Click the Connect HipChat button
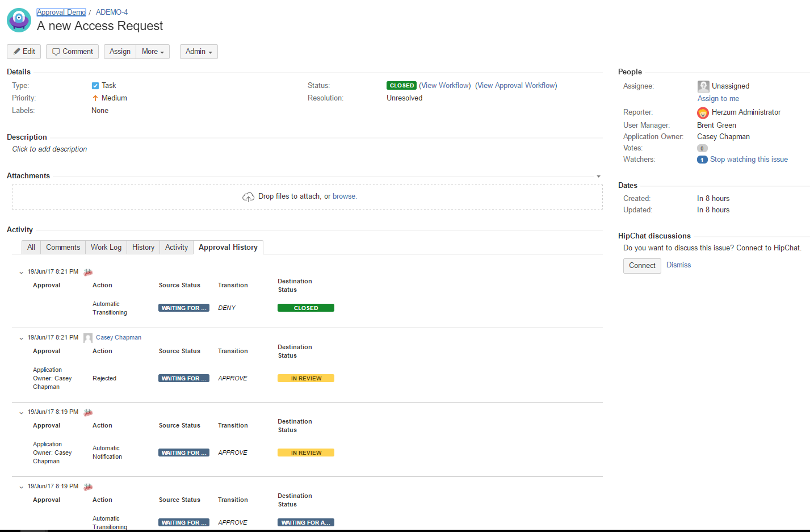Image resolution: width=810 pixels, height=532 pixels. (x=642, y=266)
